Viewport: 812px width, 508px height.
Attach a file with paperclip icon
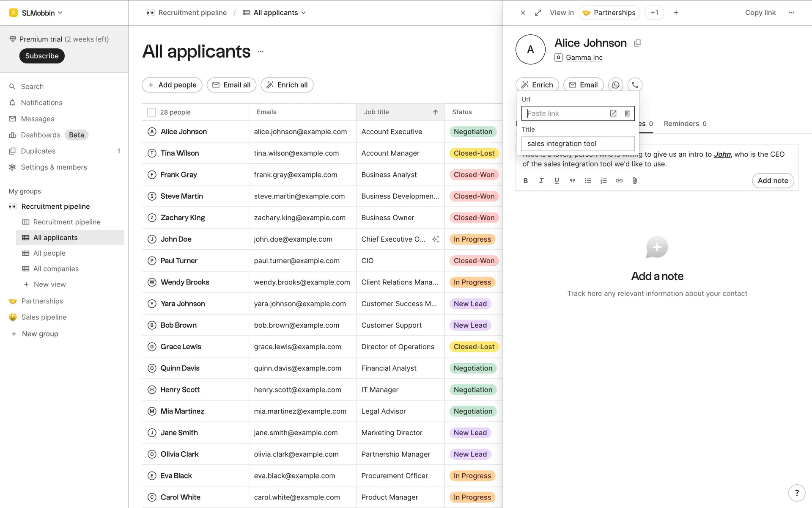(x=634, y=181)
